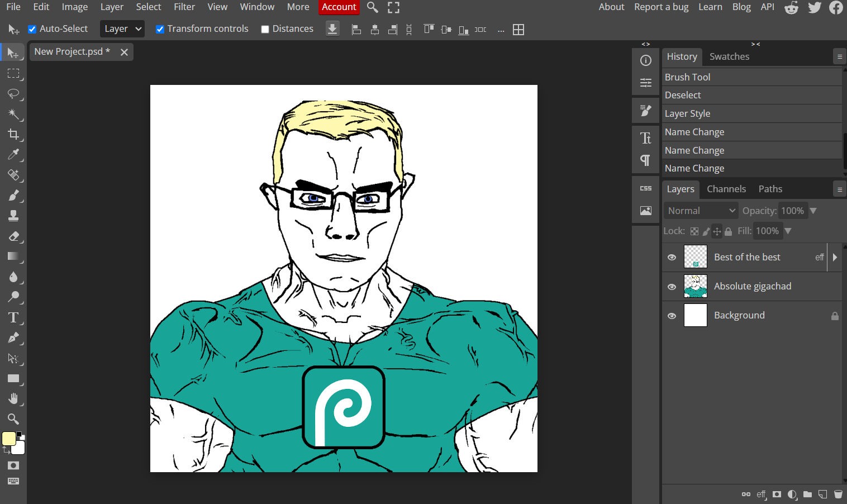Disable the Transform controls checkbox
This screenshot has width=847, height=504.
tap(160, 29)
